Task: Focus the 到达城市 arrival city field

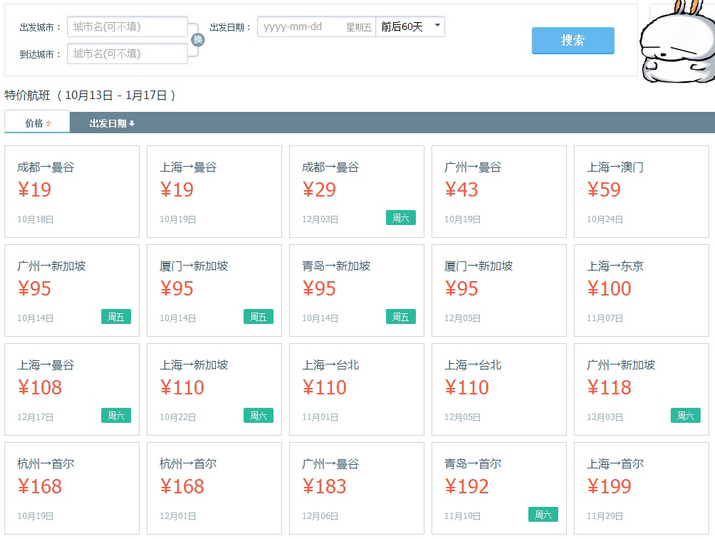Action: coord(128,53)
